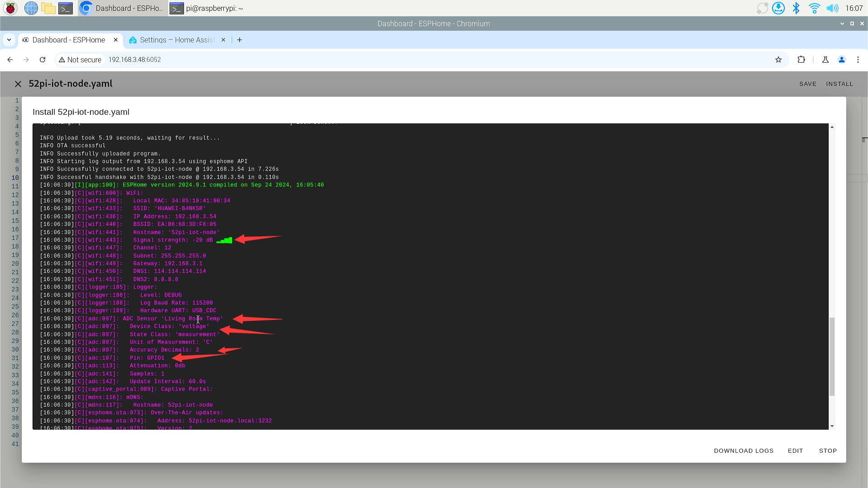This screenshot has width=868, height=488.
Task: Close the 52pi-iot-node.yaml editor
Action: (18, 84)
